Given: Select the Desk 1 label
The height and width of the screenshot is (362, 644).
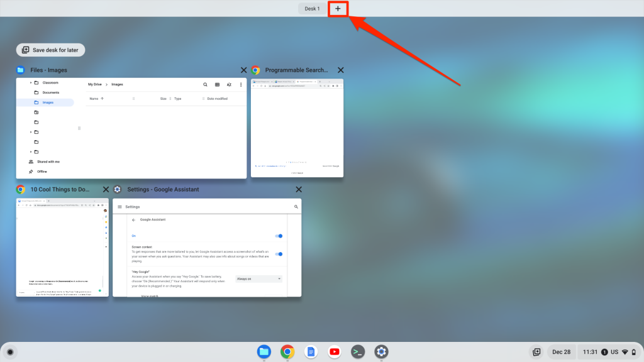Looking at the screenshot, I should [x=312, y=9].
